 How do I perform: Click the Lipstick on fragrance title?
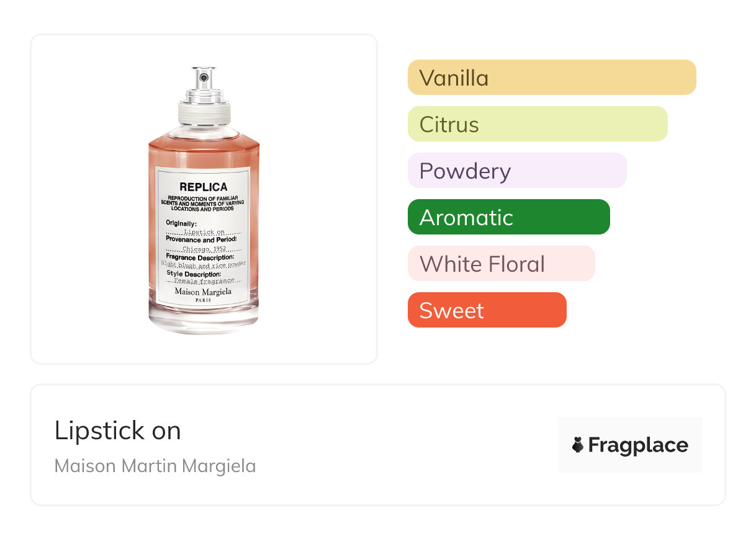coord(118,431)
